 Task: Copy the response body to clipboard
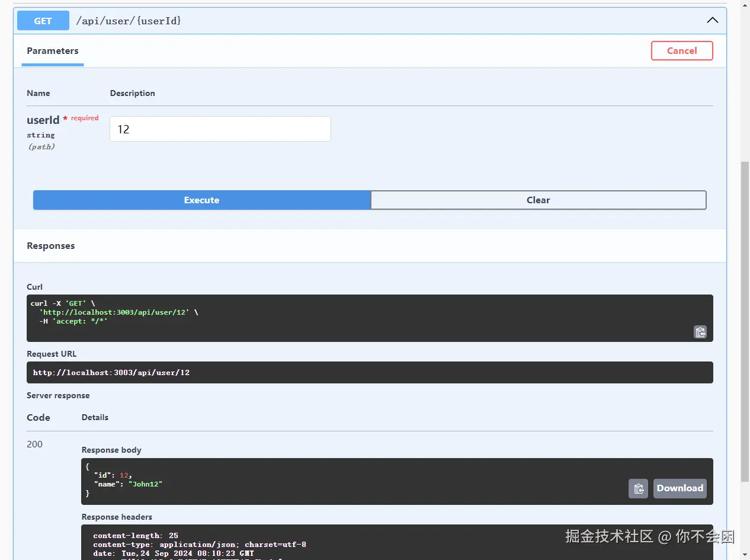(638, 488)
